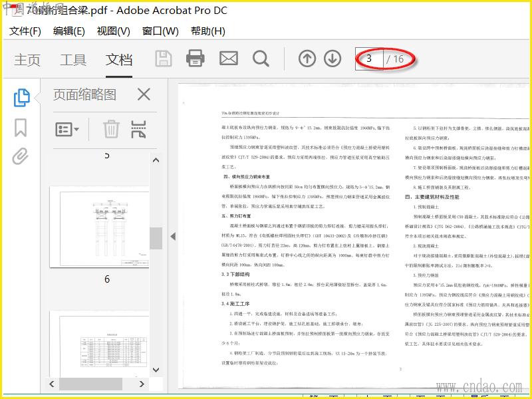The width and height of the screenshot is (532, 399).
Task: Click the page number input field
Action: coord(369,59)
